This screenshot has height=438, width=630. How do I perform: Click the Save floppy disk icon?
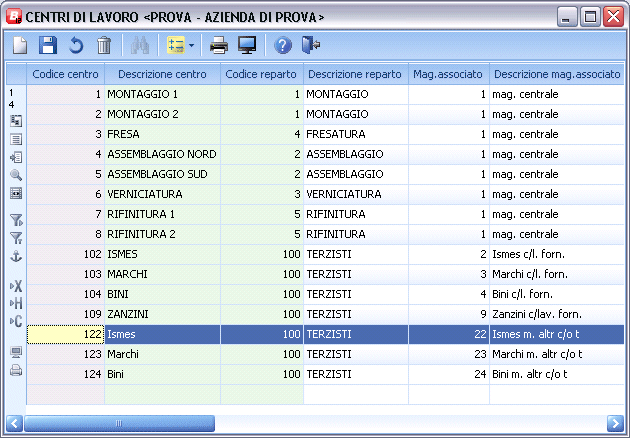[48, 45]
